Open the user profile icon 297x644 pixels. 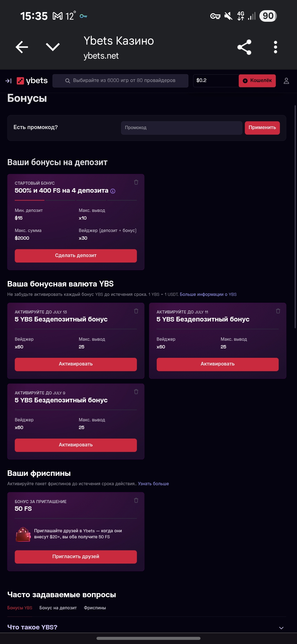[286, 81]
